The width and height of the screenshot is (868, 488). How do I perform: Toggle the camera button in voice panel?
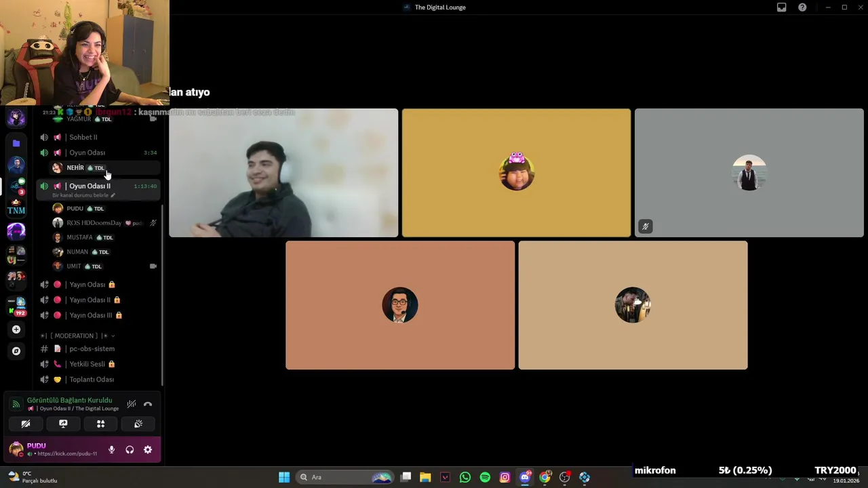point(26,424)
